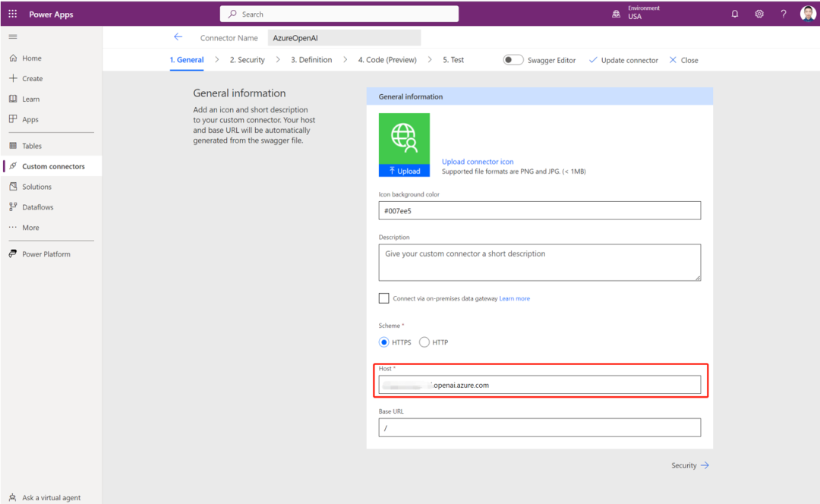This screenshot has height=504, width=820.
Task: Click the search magnifier icon
Action: [x=233, y=14]
